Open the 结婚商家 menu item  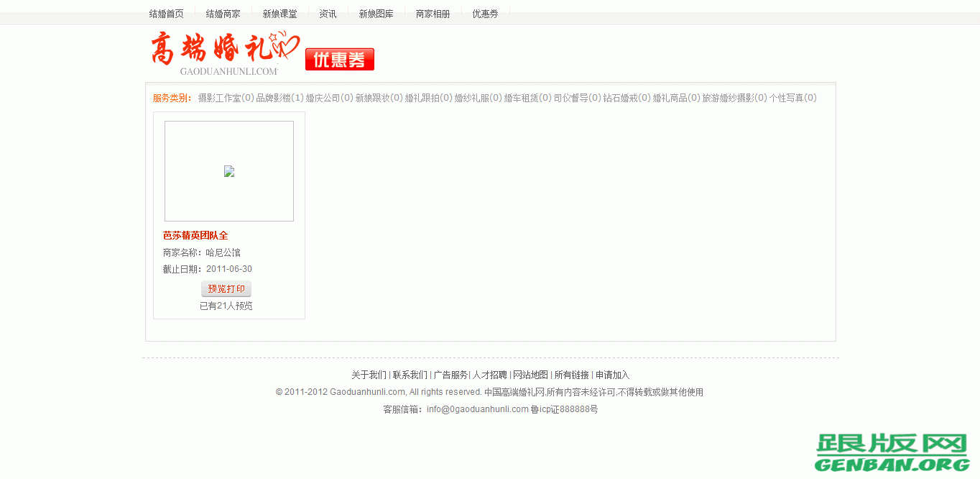click(223, 13)
